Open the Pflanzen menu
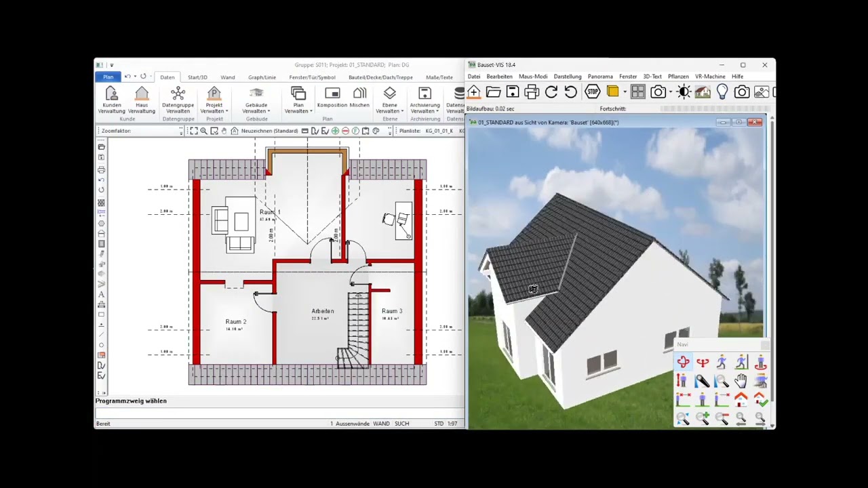The width and height of the screenshot is (868, 488). coord(678,77)
